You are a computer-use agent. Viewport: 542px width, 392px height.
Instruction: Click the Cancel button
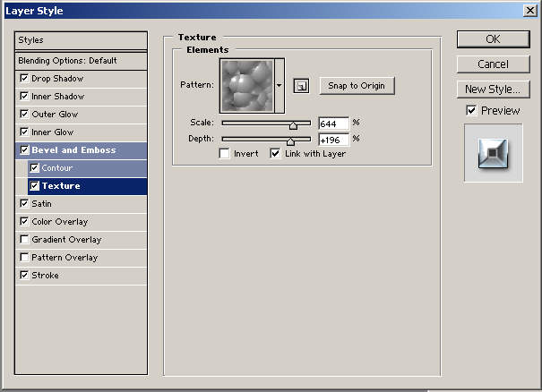[493, 64]
